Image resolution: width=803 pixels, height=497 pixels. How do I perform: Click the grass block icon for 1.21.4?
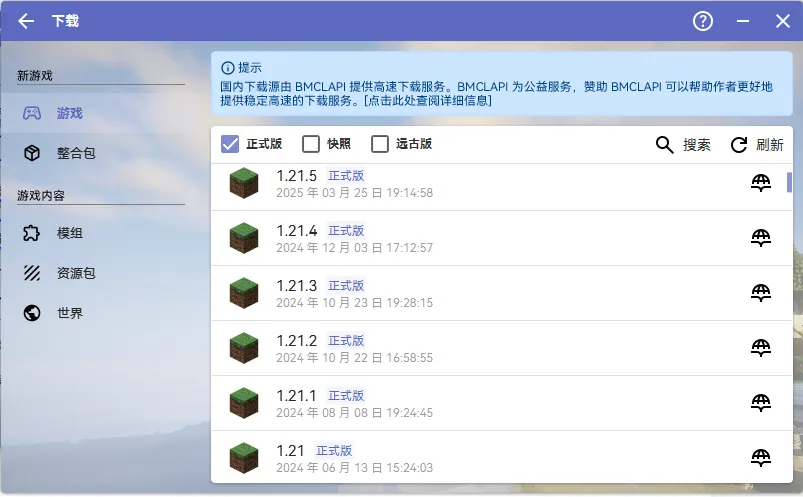click(243, 238)
